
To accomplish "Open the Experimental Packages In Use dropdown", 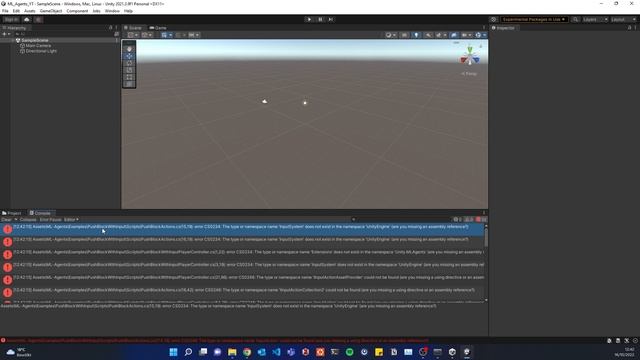I will coord(534,19).
